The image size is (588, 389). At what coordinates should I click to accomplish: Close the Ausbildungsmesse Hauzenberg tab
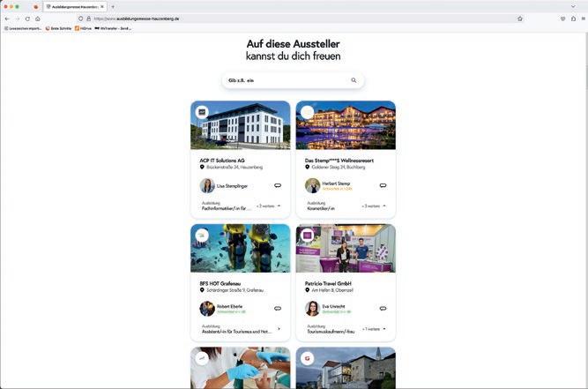(x=102, y=7)
